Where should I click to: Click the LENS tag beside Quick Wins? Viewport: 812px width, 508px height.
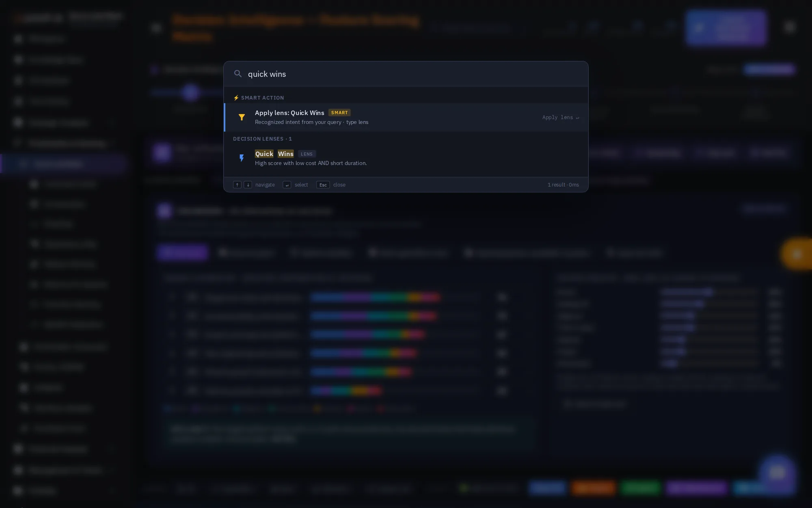[x=307, y=154]
